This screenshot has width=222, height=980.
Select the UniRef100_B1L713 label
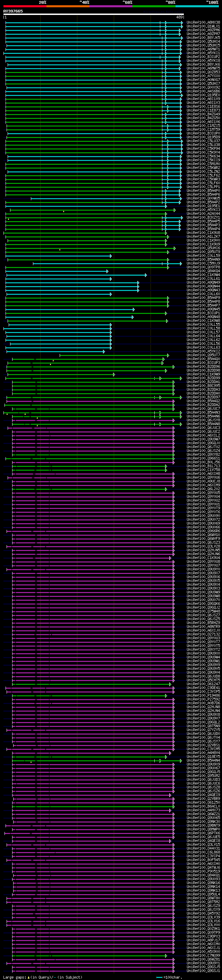tap(203, 466)
